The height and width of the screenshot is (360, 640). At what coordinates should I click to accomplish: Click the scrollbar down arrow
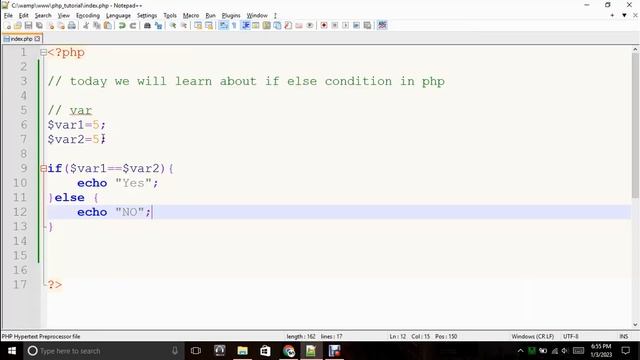tap(635, 325)
